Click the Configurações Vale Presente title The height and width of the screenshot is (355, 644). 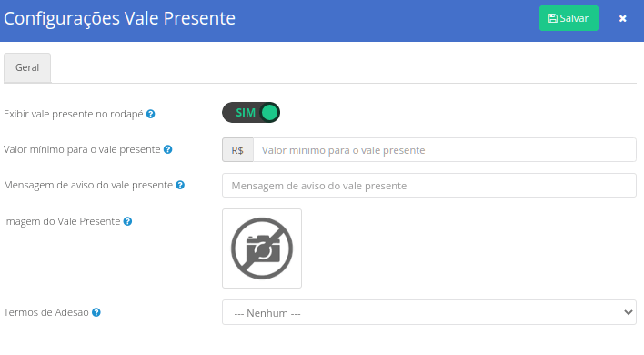[119, 18]
